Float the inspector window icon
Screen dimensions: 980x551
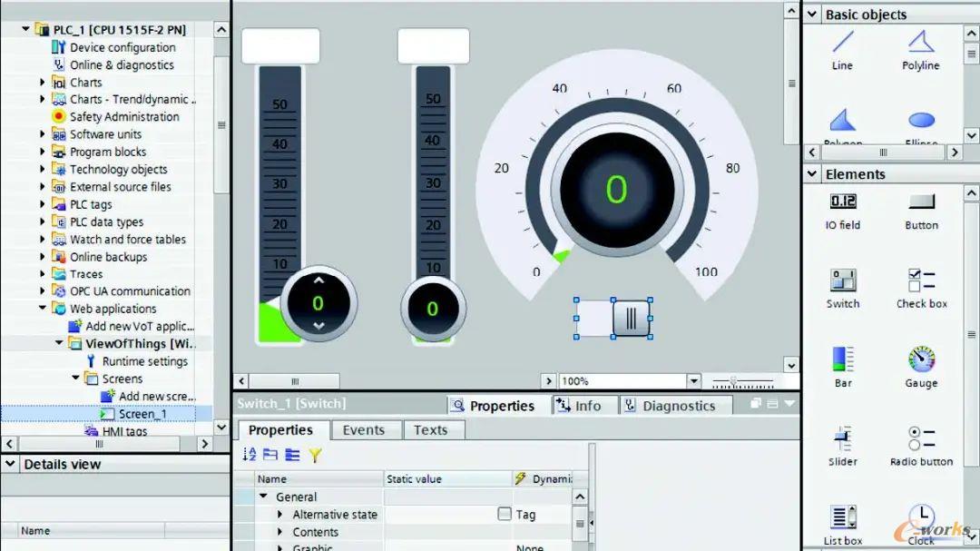point(756,404)
